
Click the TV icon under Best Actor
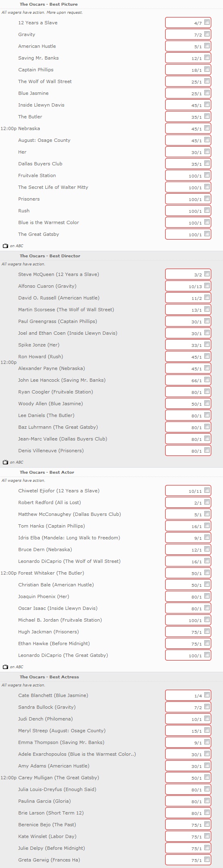click(5, 667)
